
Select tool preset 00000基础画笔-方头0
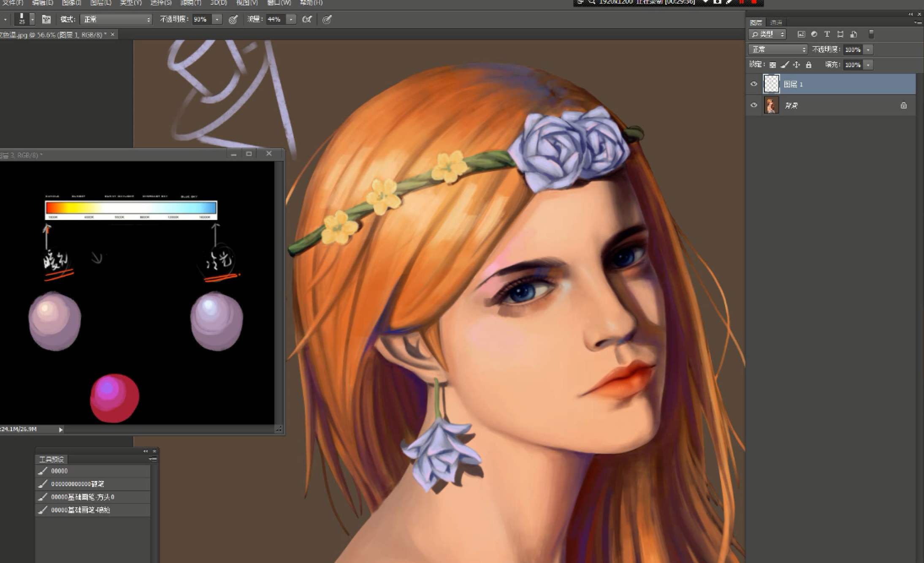click(83, 497)
